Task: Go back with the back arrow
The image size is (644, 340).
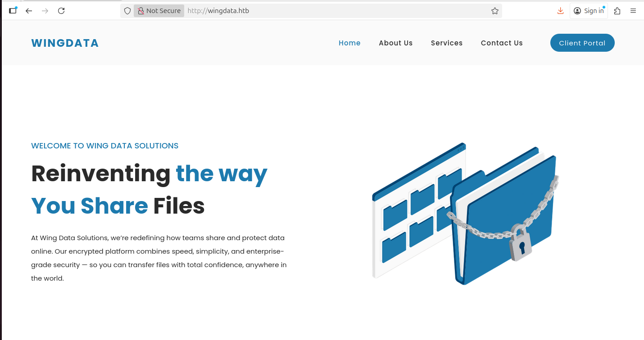Action: pyautogui.click(x=29, y=11)
